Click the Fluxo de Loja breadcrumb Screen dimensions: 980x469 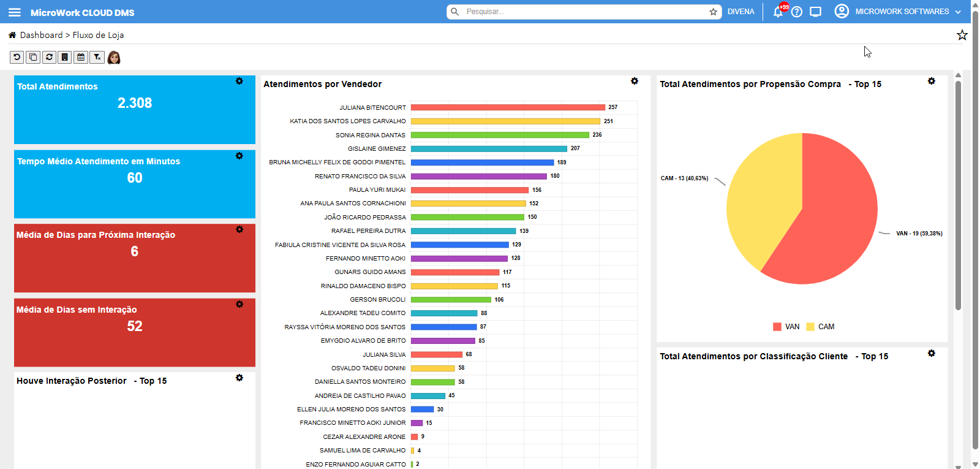click(98, 35)
